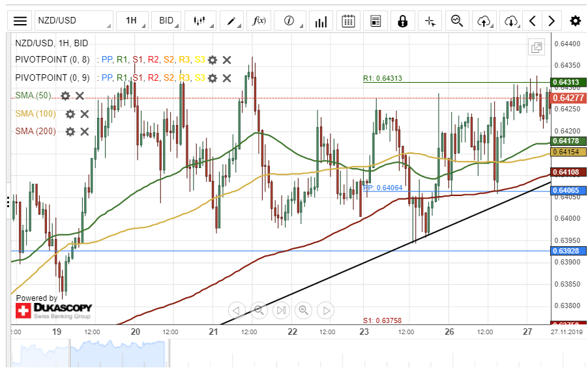Open the NZD/USD instrument selector
Image resolution: width=588 pixels, height=370 pixels.
[74, 21]
